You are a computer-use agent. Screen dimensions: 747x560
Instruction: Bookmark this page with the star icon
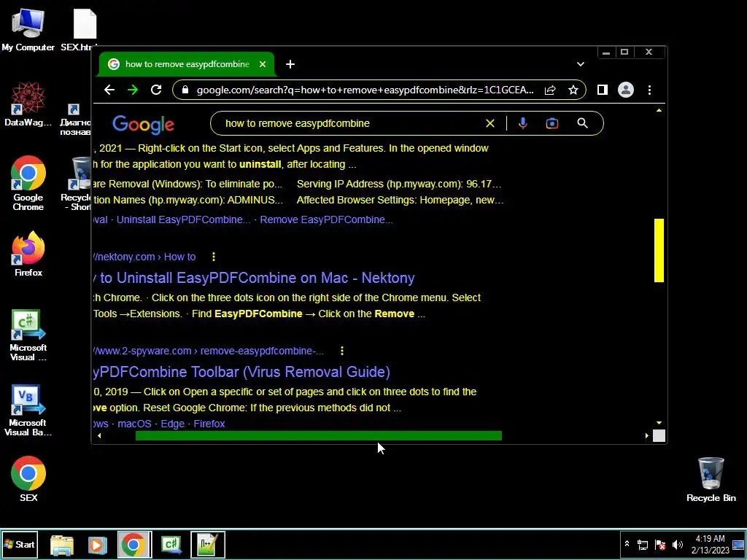click(x=573, y=90)
